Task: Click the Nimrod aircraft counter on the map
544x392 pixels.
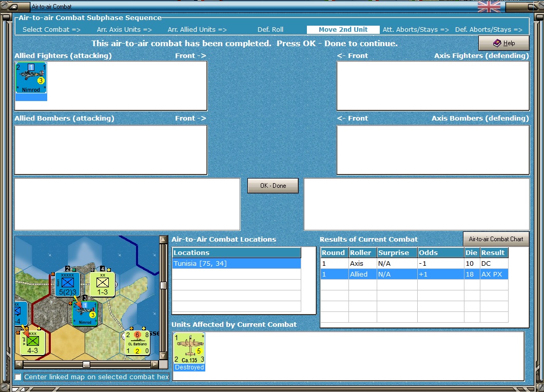Action: [85, 313]
